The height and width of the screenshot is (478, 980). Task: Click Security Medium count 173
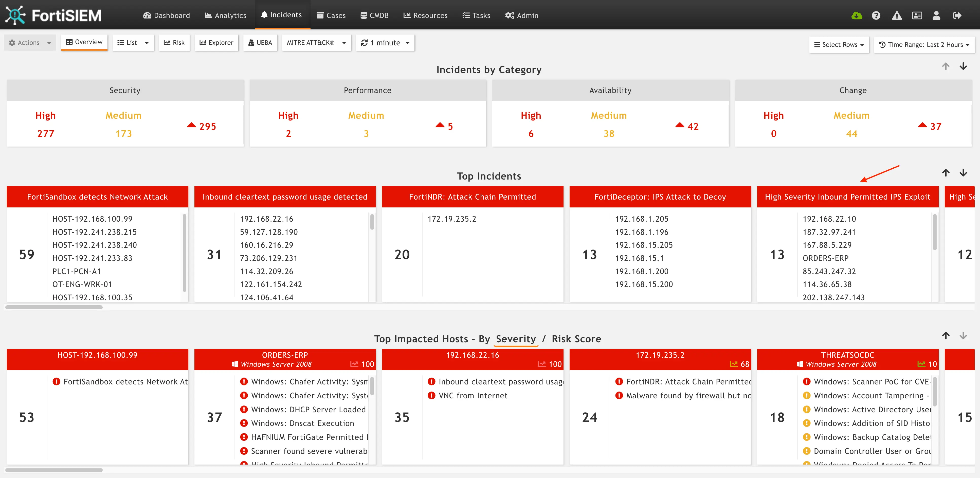click(x=124, y=134)
